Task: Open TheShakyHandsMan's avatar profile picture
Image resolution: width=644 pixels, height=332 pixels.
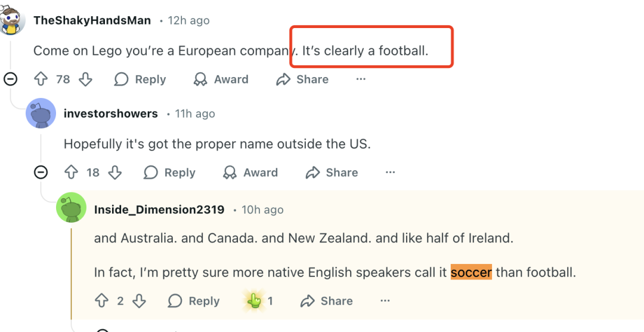Action: [11, 20]
